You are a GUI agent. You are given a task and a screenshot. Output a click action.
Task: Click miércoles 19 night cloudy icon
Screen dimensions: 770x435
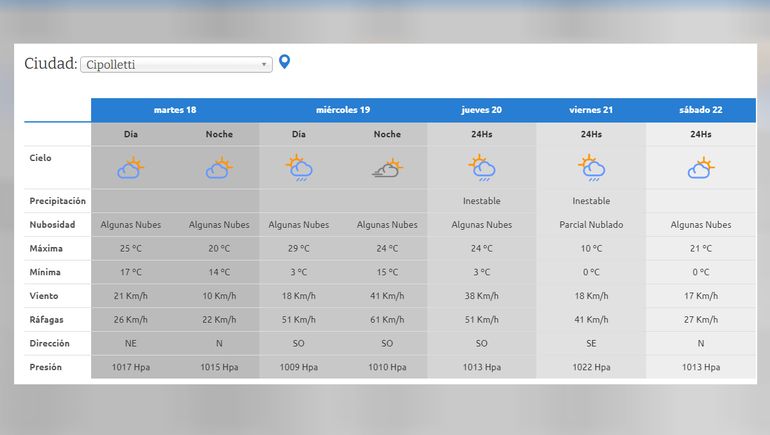[387, 168]
